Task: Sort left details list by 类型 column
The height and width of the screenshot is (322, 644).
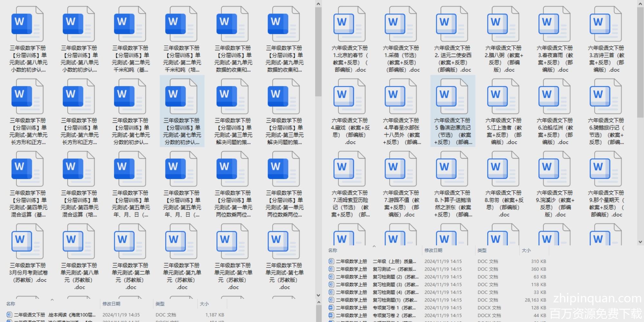Action: 160,304
